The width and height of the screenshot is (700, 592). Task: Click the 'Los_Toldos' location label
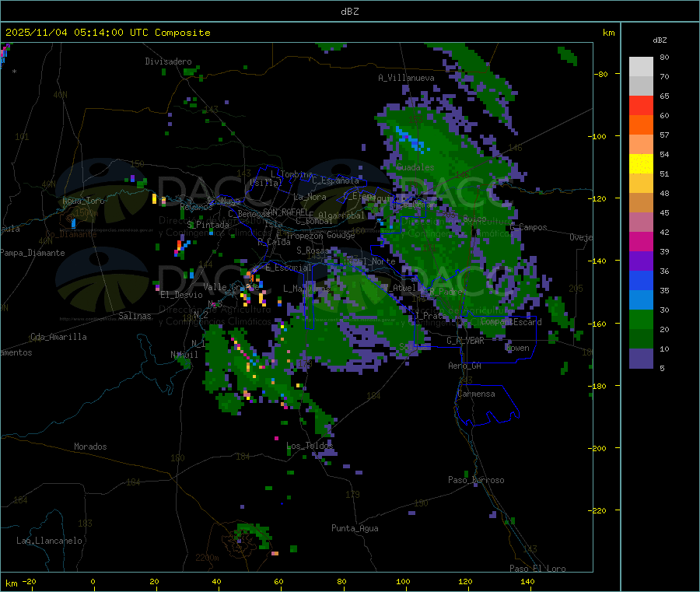(310, 446)
